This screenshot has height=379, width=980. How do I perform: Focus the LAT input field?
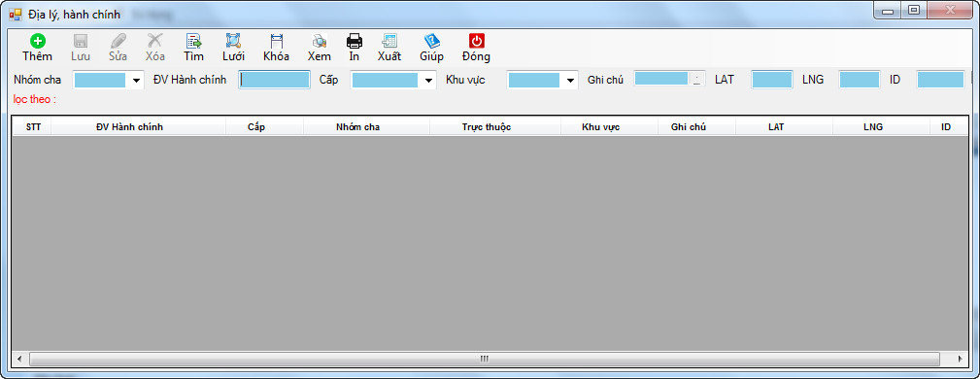click(x=772, y=80)
